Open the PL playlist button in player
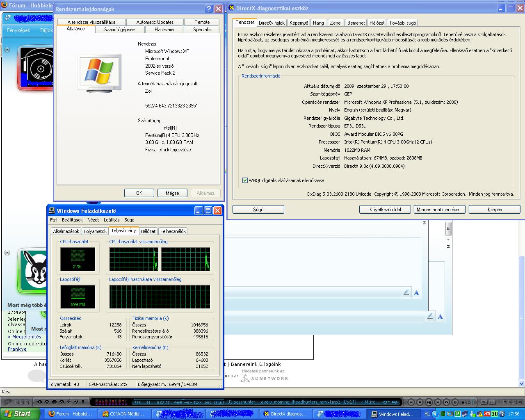525x420 pixels. pos(492,402)
